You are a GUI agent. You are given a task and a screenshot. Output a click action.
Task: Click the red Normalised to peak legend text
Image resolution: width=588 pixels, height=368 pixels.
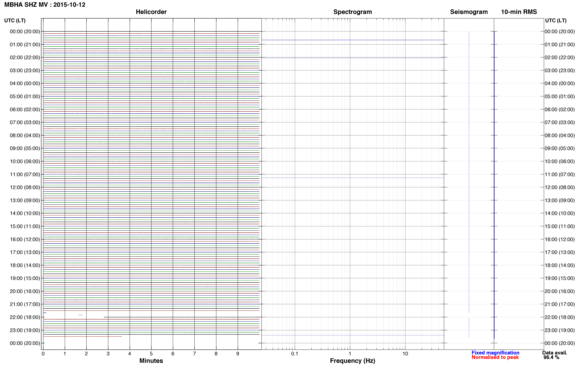[495, 357]
